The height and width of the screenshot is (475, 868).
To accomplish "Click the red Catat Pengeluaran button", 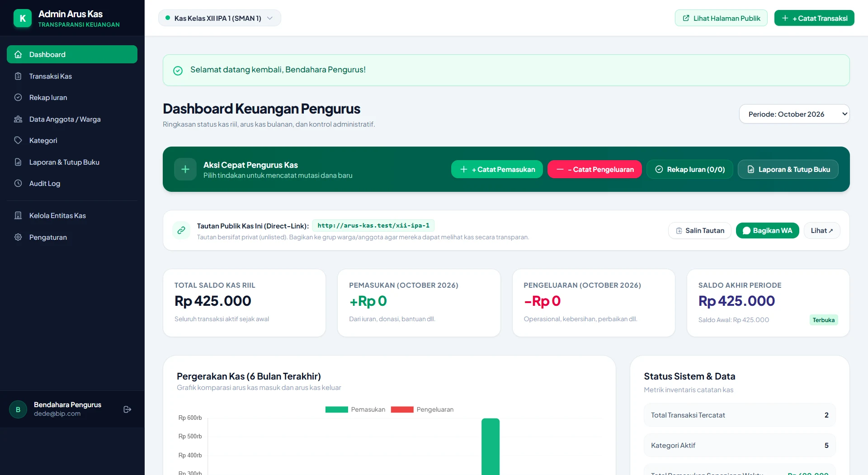I will (x=594, y=169).
